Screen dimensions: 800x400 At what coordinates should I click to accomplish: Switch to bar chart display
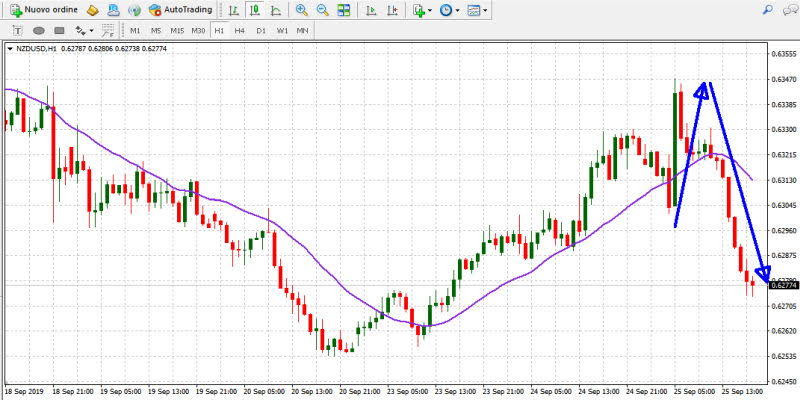point(233,10)
